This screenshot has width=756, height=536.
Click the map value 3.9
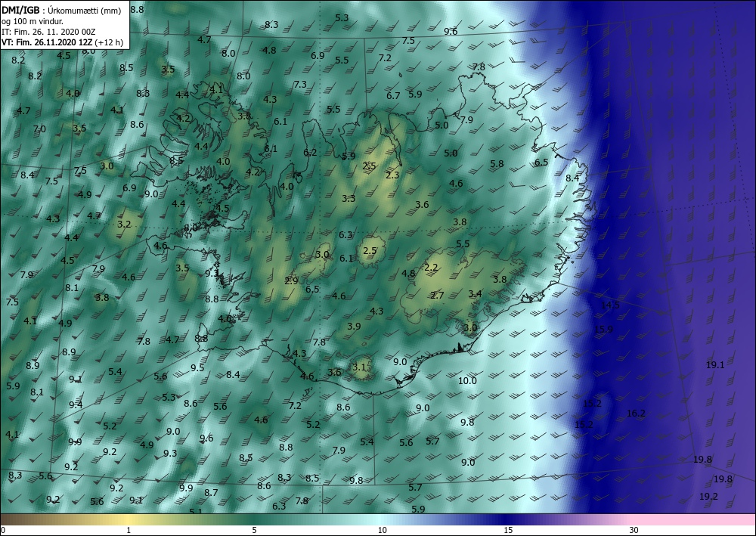tap(354, 327)
